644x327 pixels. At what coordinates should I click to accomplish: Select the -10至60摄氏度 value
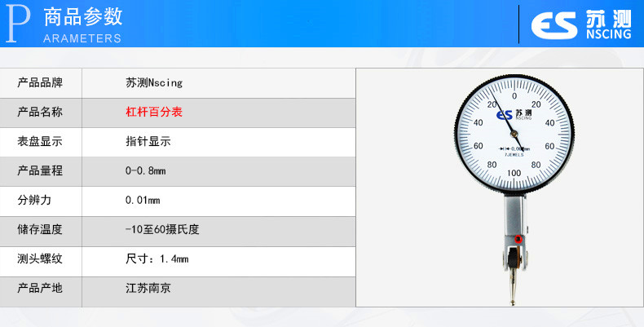coord(162,229)
